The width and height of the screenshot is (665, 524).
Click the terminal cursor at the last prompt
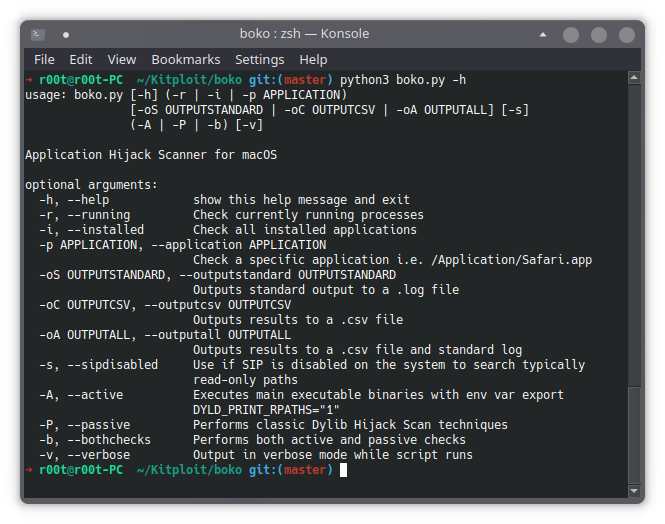tap(344, 470)
